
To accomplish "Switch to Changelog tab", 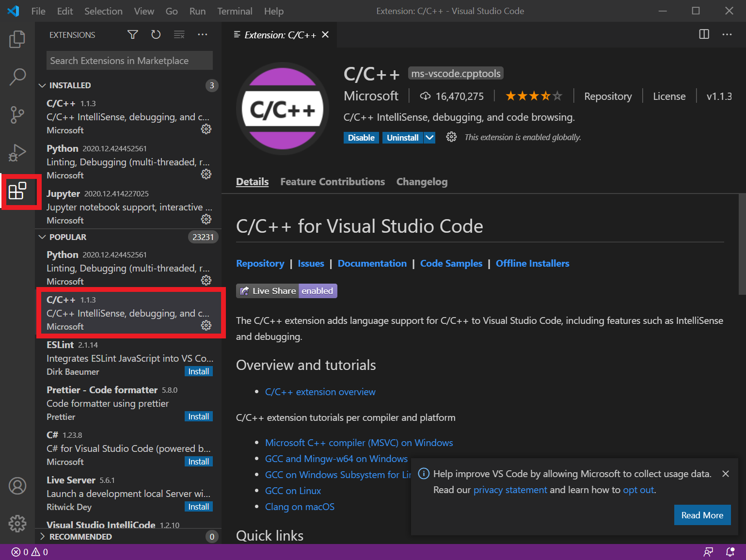I will tap(422, 182).
